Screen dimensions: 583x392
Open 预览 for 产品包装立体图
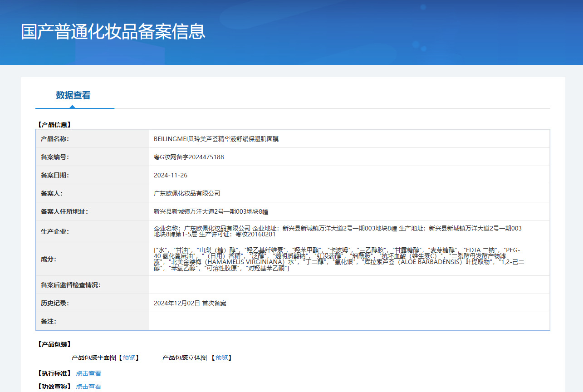(x=221, y=358)
